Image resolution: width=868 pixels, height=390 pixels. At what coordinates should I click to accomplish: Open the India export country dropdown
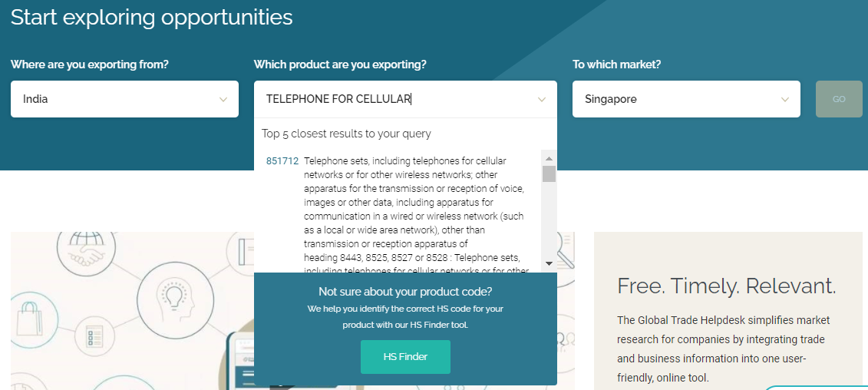pyautogui.click(x=124, y=99)
